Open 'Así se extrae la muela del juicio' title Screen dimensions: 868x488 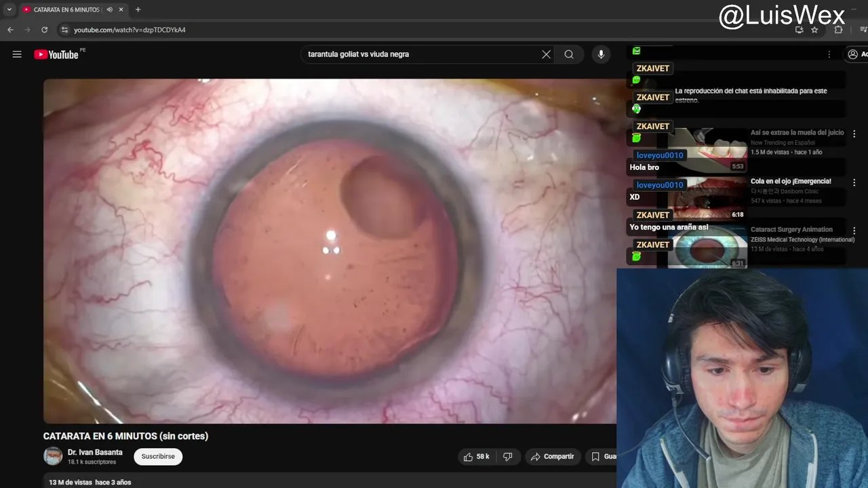click(797, 133)
